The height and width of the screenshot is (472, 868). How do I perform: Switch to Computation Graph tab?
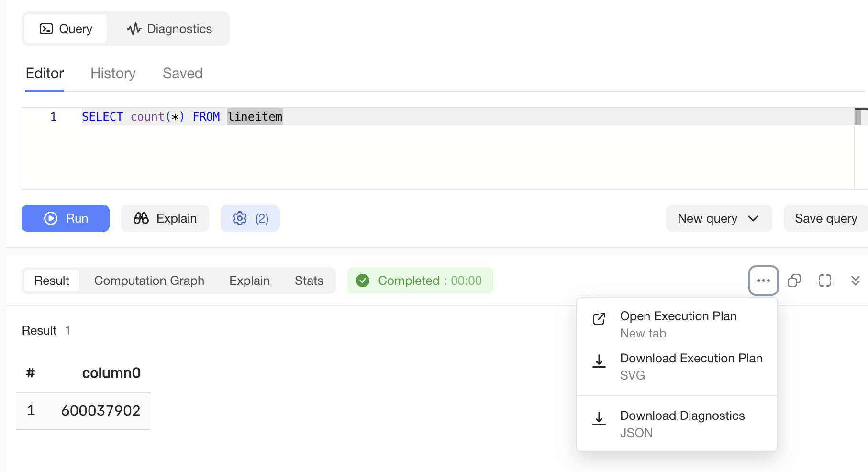point(149,281)
